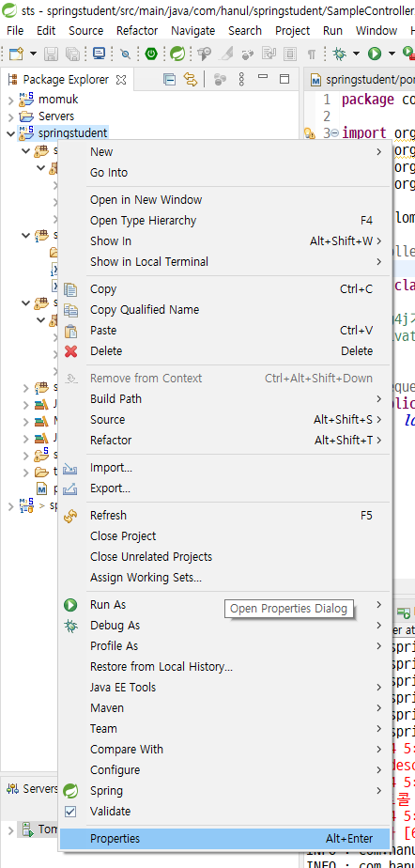415x868 pixels.
Task: Click the green Spring leaf toolbar icon
Action: tap(177, 54)
